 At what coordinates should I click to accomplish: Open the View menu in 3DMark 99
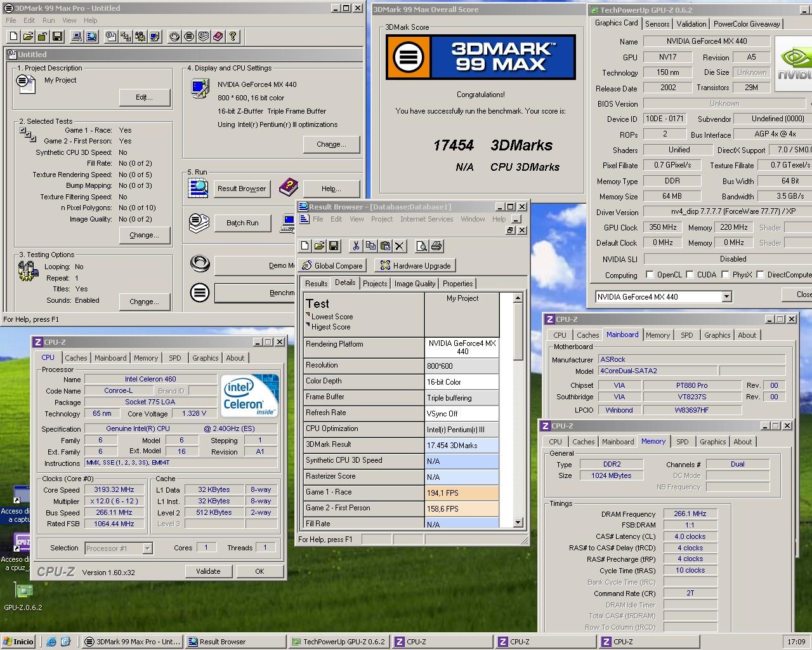(x=69, y=20)
